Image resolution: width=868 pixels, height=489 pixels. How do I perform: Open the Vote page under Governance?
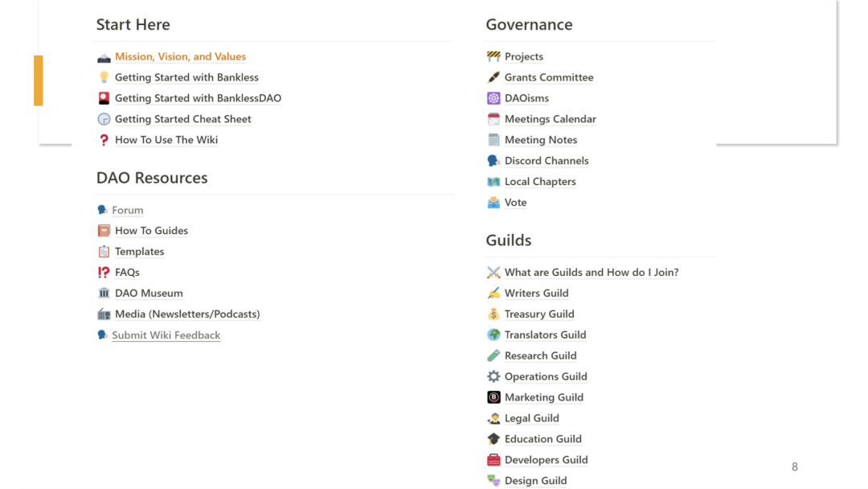point(515,203)
